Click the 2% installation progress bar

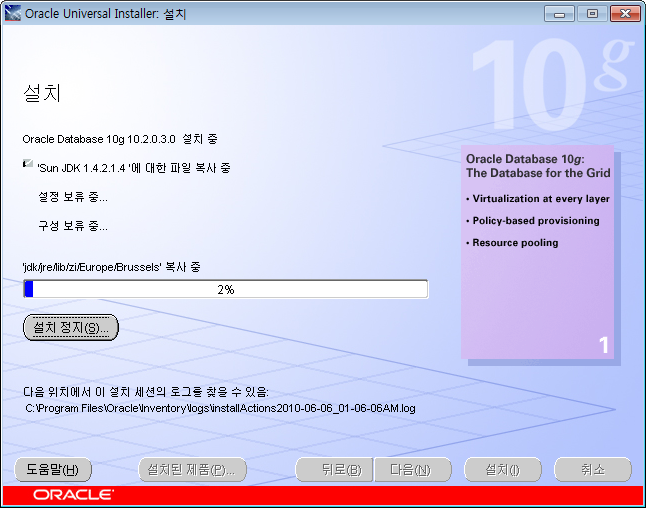click(x=226, y=289)
